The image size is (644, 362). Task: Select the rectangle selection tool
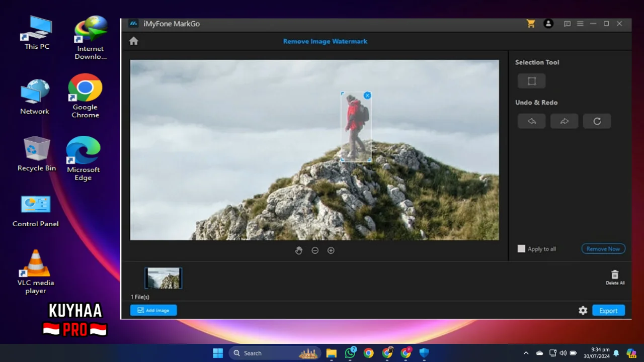click(x=531, y=81)
